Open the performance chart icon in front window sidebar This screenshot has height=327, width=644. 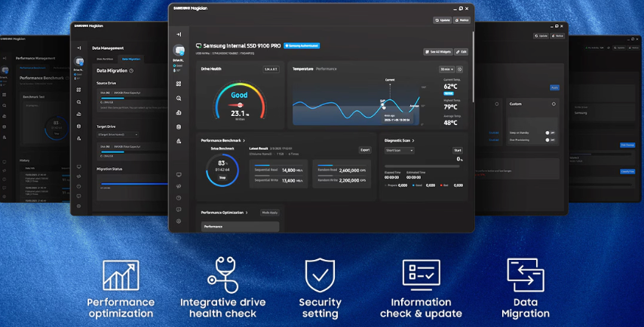pos(179,112)
